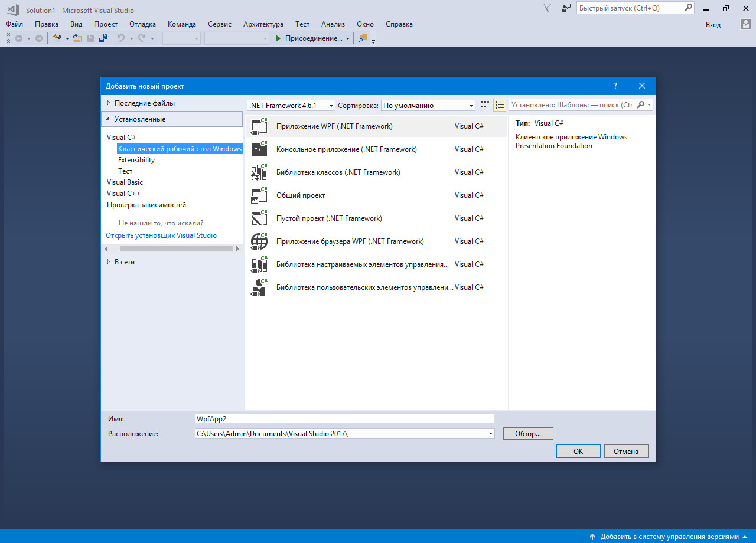The height and width of the screenshot is (543, 756).
Task: Click the class library template icon
Action: tap(259, 172)
